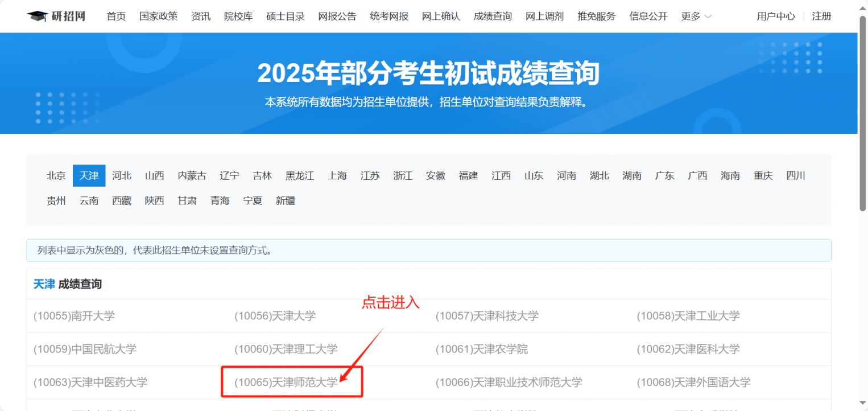Open the 硕士目录 menu item
The image size is (868, 411).
click(x=286, y=17)
